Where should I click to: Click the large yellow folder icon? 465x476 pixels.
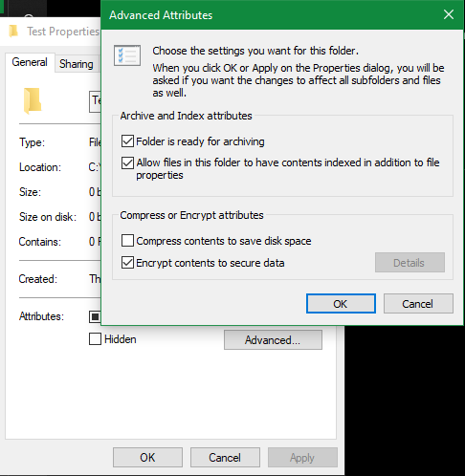(x=33, y=101)
